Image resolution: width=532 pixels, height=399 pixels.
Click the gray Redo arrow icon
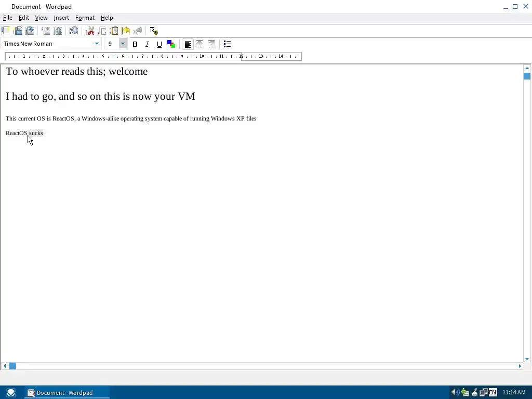138,31
